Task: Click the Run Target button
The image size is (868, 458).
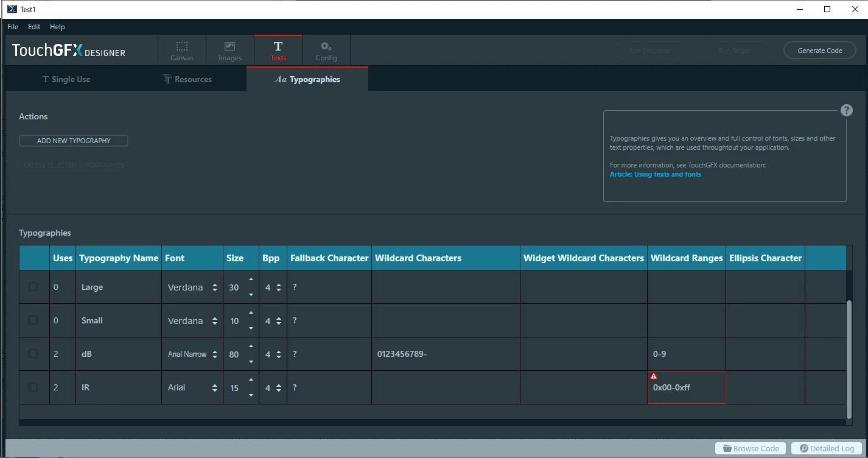Action: tap(735, 51)
